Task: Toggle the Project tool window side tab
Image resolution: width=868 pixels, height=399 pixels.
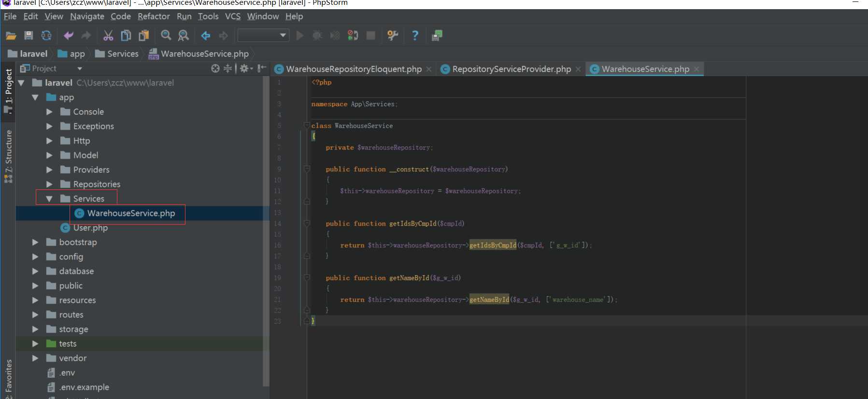Action: coord(8,91)
